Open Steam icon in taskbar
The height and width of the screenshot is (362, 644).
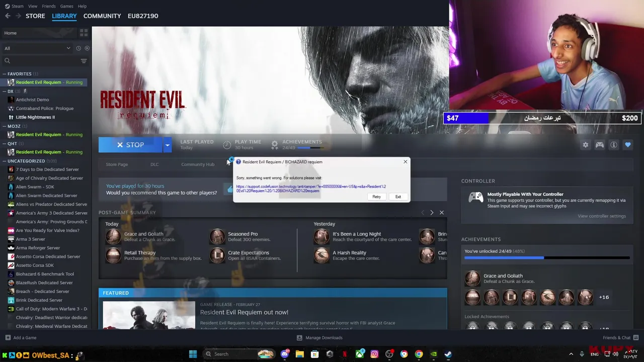click(448, 354)
